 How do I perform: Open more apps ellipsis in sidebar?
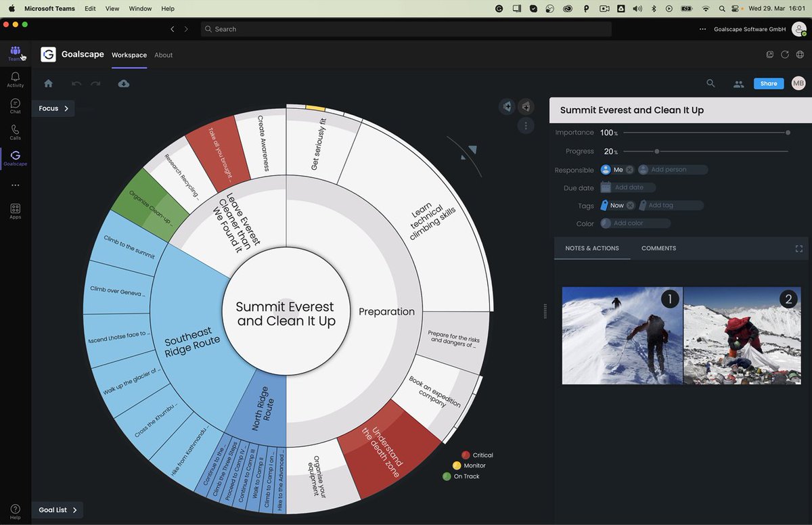(15, 185)
